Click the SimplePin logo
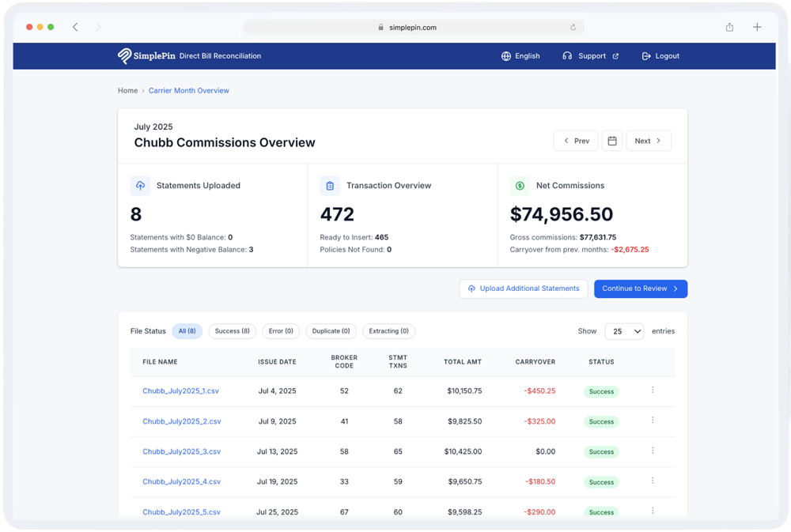The image size is (791, 532). pyautogui.click(x=146, y=56)
